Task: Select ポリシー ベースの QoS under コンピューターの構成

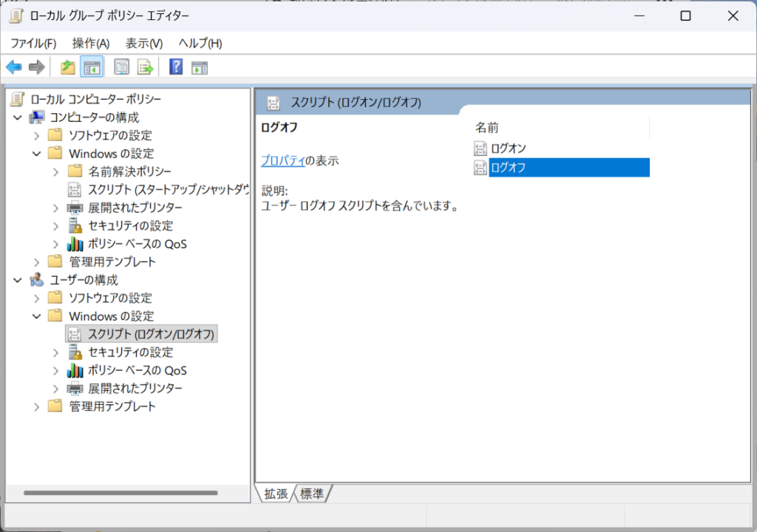Action: coord(137,244)
